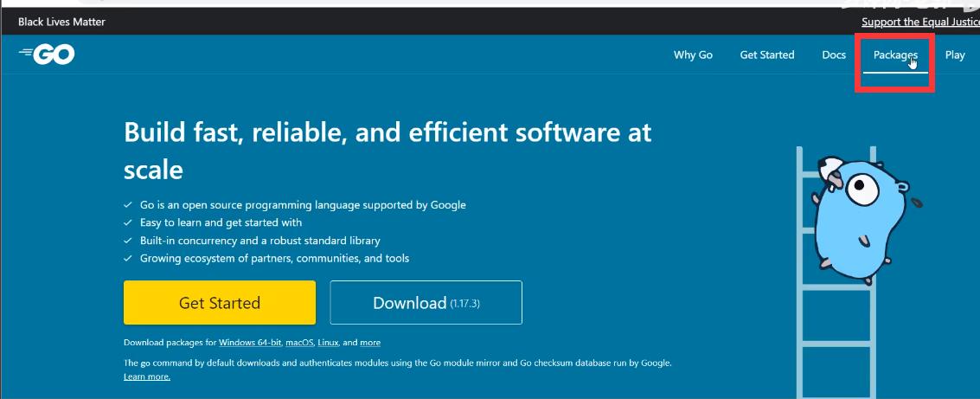Open the Windows 64-bit download link
The image size is (980, 399).
251,343
